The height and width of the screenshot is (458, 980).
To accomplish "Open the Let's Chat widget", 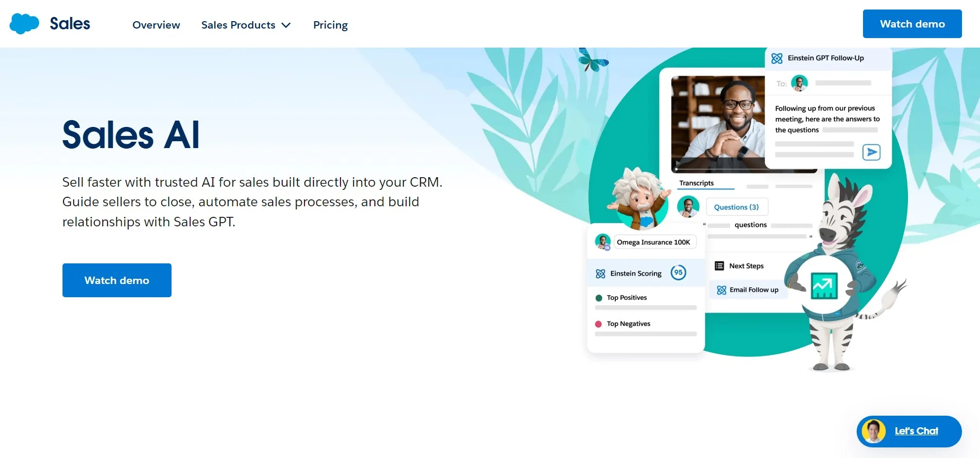I will coord(909,432).
